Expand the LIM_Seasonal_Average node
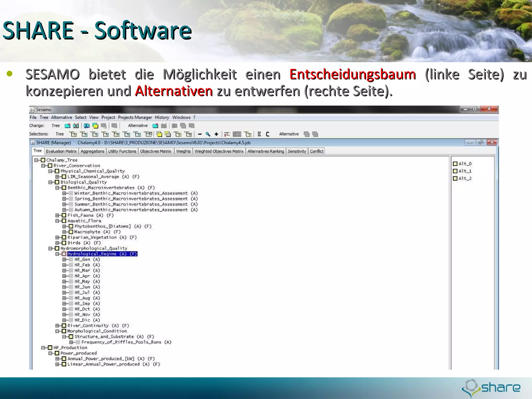The width and height of the screenshot is (532, 399). (x=57, y=177)
